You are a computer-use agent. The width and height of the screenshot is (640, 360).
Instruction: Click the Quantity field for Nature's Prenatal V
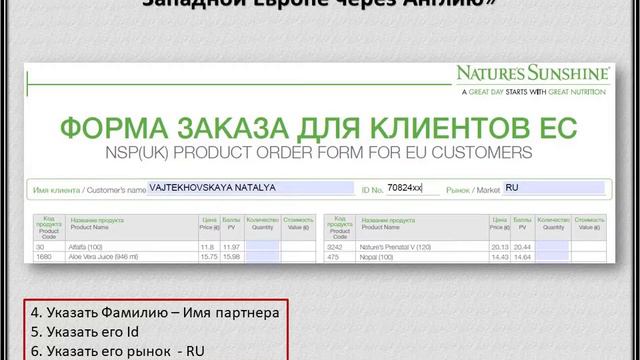click(552, 247)
